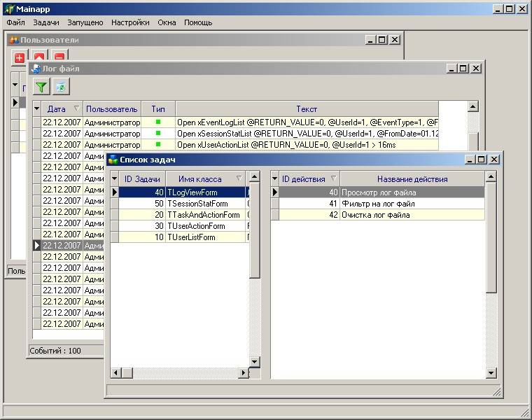Click the green funnel filter icon in Лог файл
This screenshot has width=532, height=420.
(x=41, y=87)
